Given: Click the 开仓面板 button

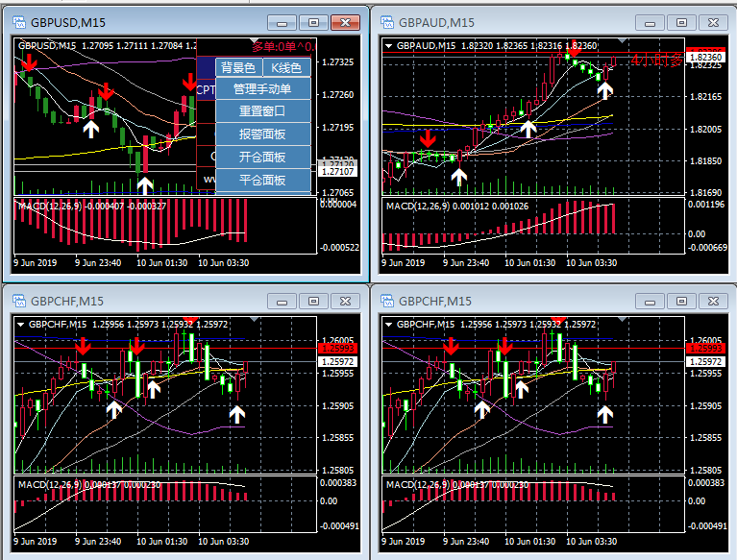Looking at the screenshot, I should tap(262, 157).
